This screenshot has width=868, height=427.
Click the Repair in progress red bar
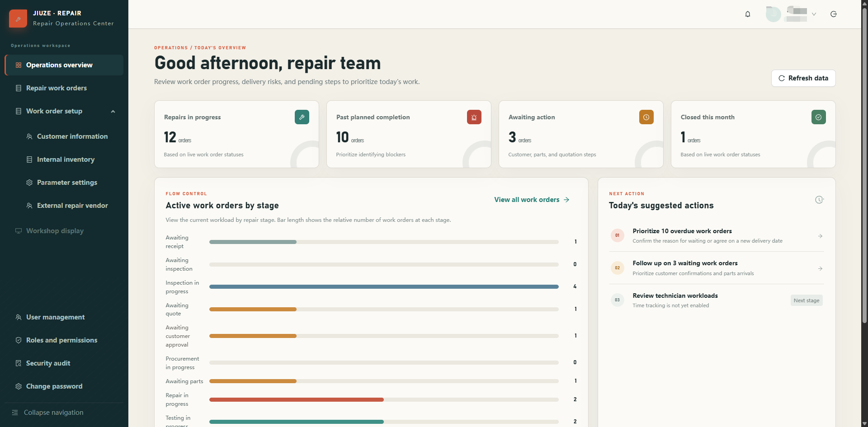(297, 399)
